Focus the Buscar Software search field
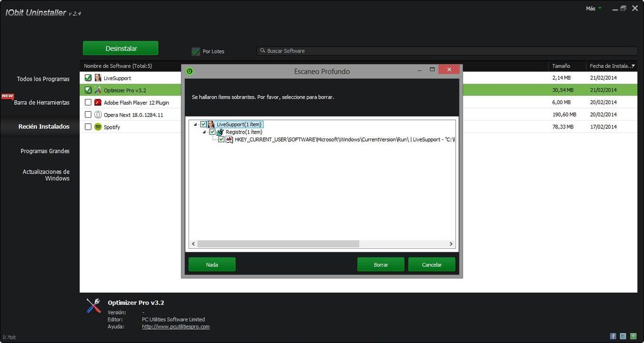Image resolution: width=644 pixels, height=343 pixels. pos(447,51)
